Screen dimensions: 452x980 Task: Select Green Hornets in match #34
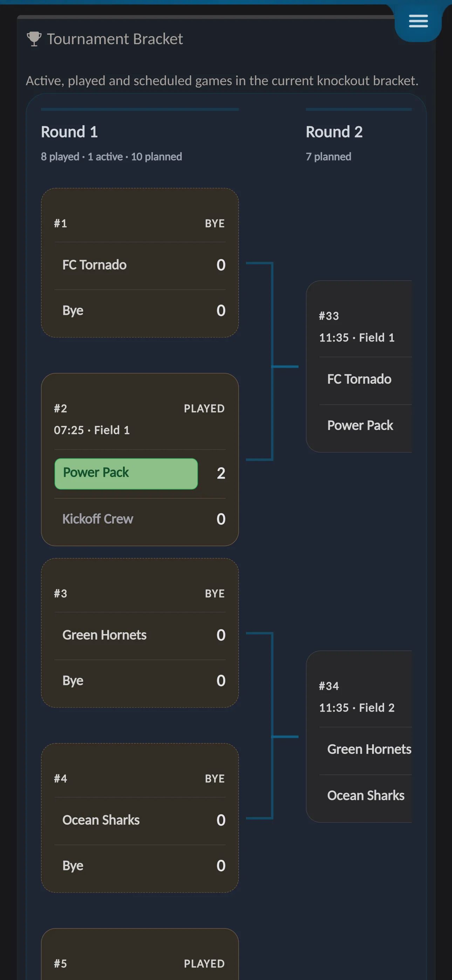(369, 749)
